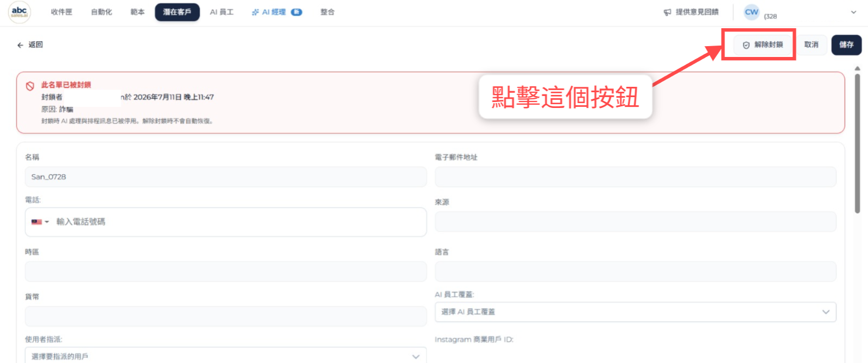Open the AI 員工 tab
The width and height of the screenshot is (868, 363).
click(221, 12)
